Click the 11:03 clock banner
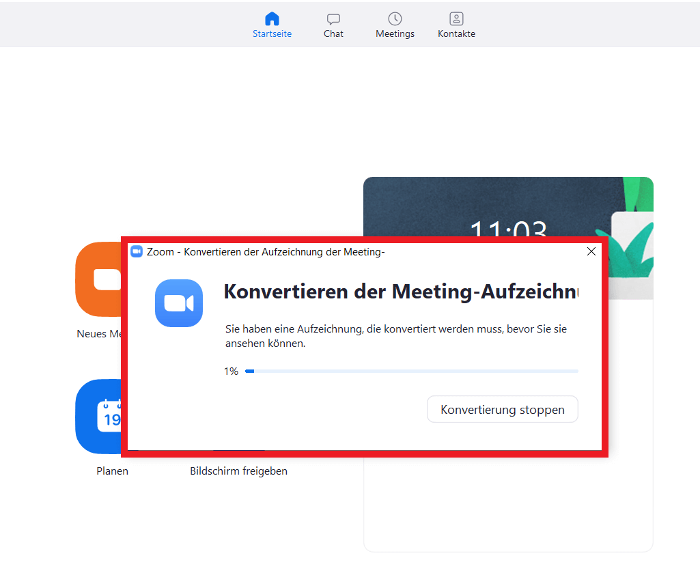The height and width of the screenshot is (588, 700). click(x=509, y=207)
